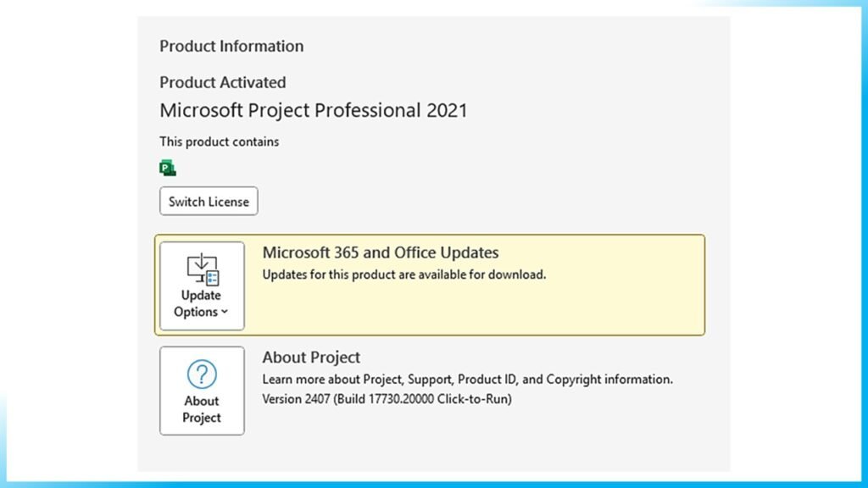This screenshot has width=868, height=488.
Task: Click the Switch License button
Action: 208,201
